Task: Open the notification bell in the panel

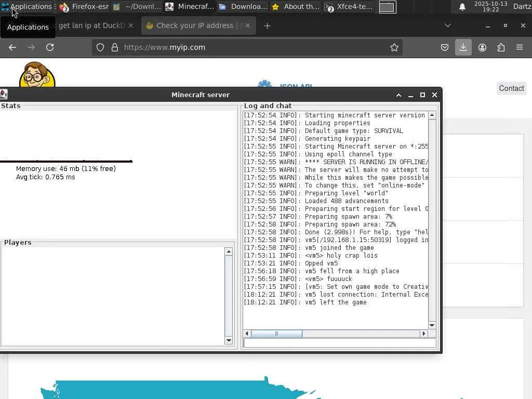Action: coord(462,7)
